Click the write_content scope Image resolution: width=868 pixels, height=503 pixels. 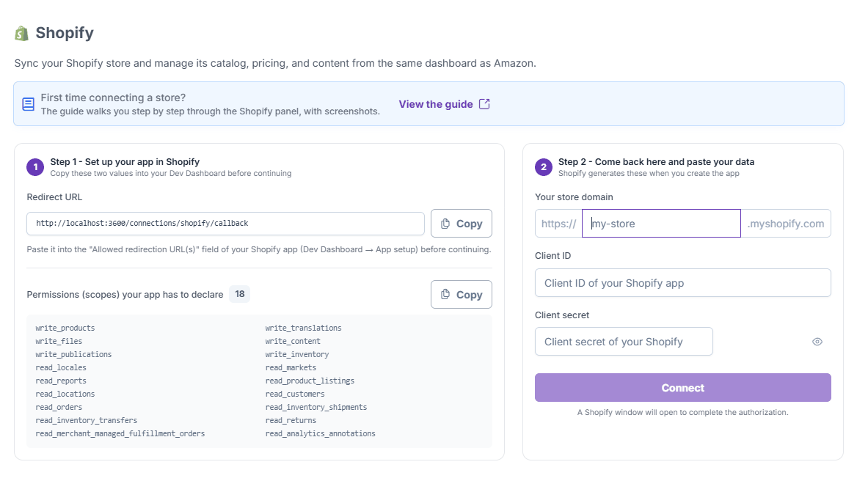coord(293,342)
